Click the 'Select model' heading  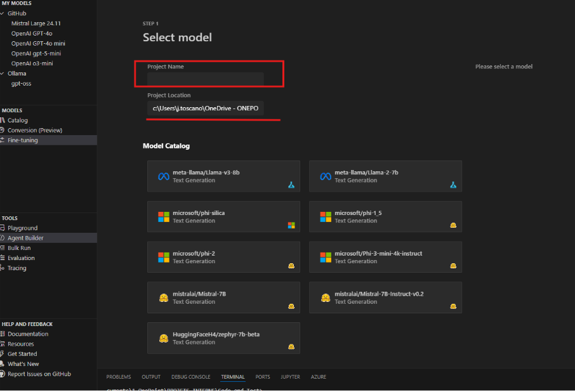177,37
